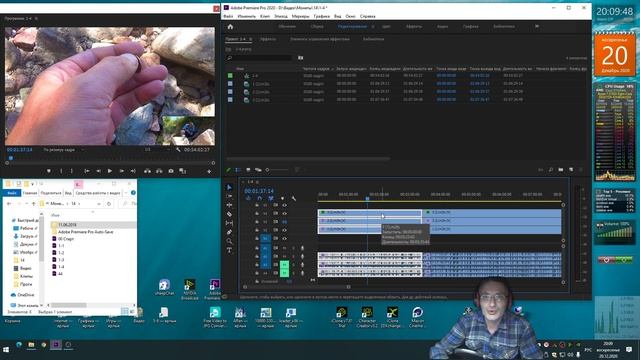Open the Маркеры menu in Premiere
The width and height of the screenshot is (640, 360).
(300, 16)
